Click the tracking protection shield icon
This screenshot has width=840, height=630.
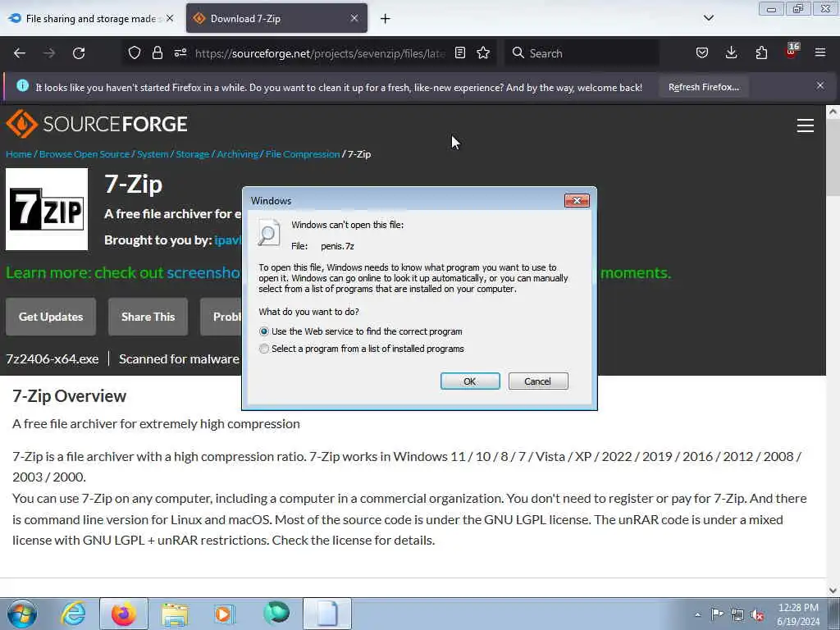[135, 52]
